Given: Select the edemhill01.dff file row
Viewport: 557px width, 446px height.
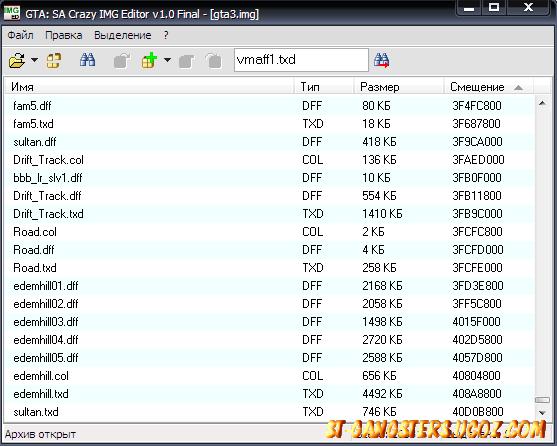Looking at the screenshot, I should point(269,286).
